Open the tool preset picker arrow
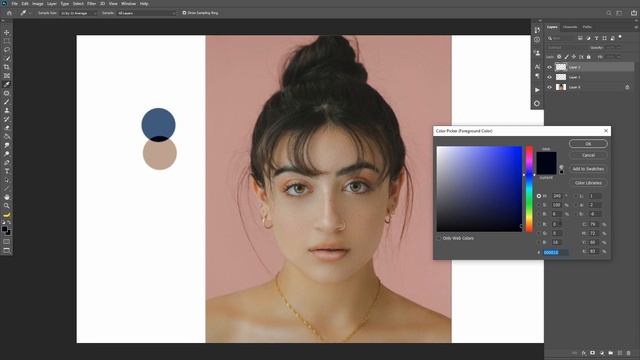The image size is (640, 360). [30, 13]
